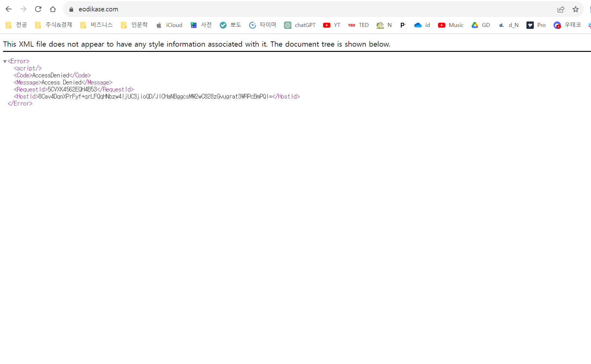Image resolution: width=591 pixels, height=364 pixels.
Task: Click the closing </Error> tag
Action: (x=20, y=103)
